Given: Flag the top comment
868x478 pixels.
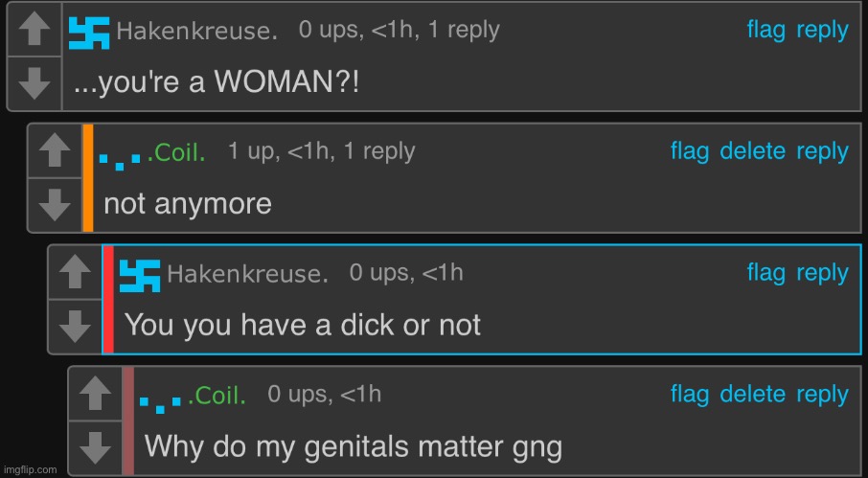Looking at the screenshot, I should [766, 30].
